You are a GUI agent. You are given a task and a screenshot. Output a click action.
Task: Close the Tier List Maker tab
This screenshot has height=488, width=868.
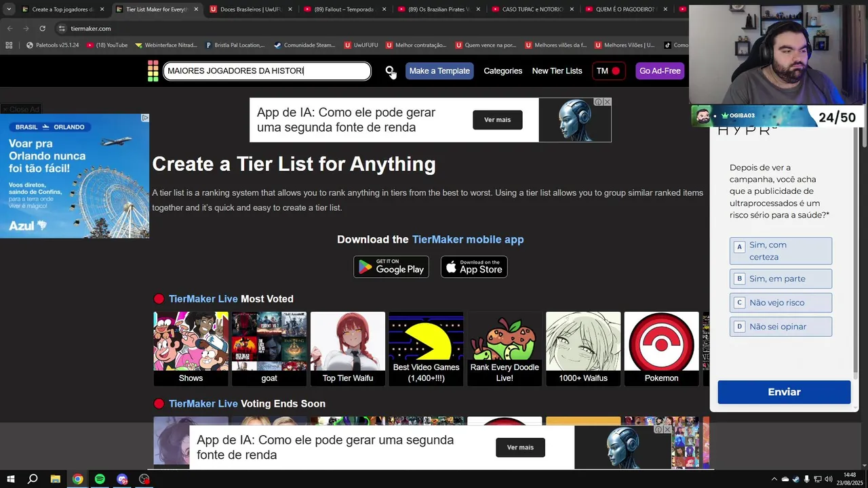(x=197, y=9)
